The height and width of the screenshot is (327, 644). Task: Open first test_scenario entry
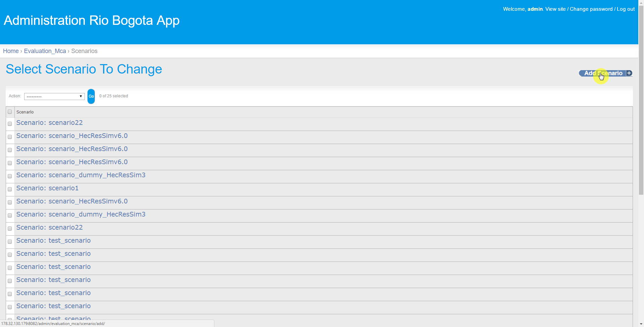tap(54, 241)
